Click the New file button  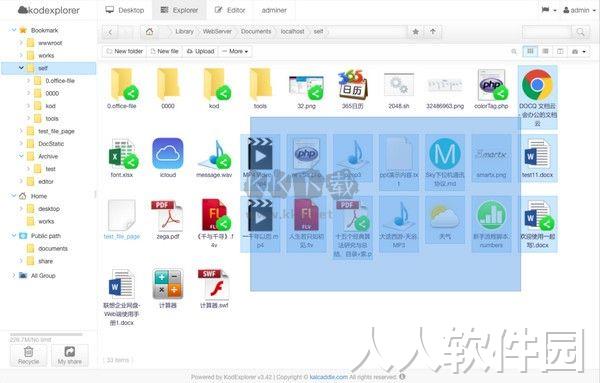pos(164,51)
